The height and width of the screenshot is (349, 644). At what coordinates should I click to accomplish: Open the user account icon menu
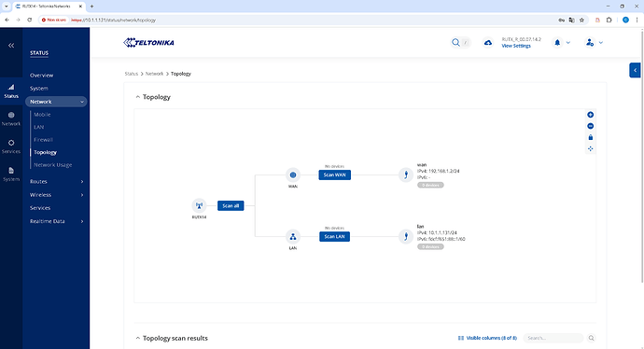(590, 42)
